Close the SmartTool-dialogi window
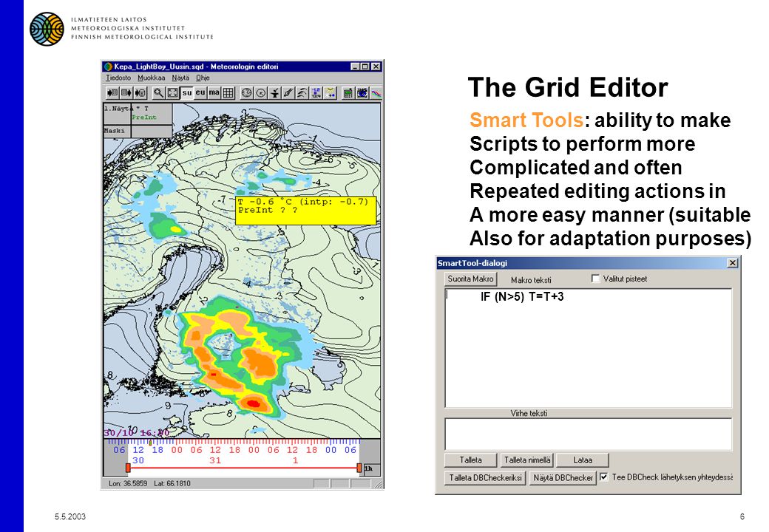This screenshot has height=532, width=769. (x=732, y=263)
